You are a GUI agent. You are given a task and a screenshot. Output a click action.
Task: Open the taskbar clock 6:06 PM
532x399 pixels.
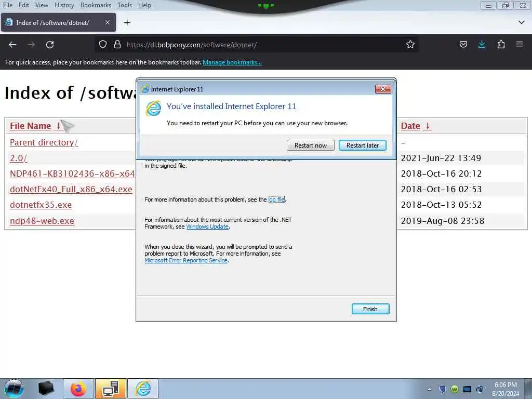[506, 389]
